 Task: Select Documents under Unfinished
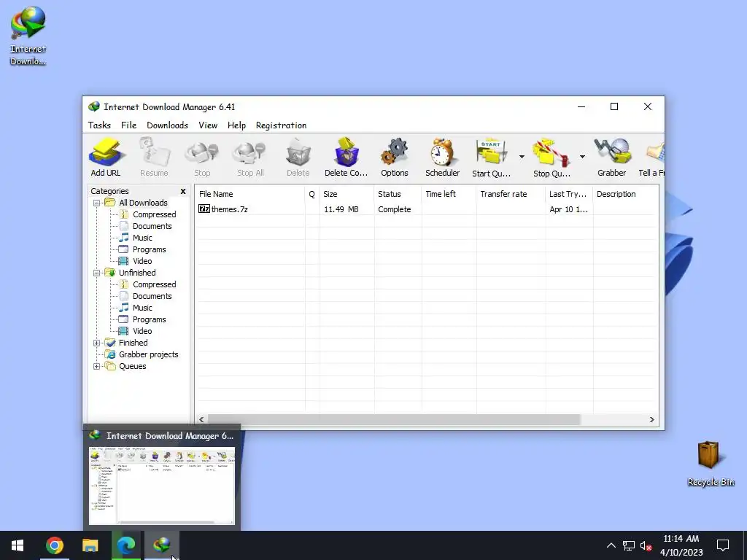coord(152,296)
